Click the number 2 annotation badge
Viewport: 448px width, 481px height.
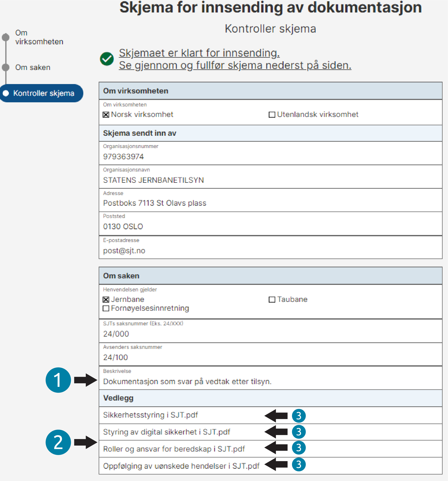58,442
